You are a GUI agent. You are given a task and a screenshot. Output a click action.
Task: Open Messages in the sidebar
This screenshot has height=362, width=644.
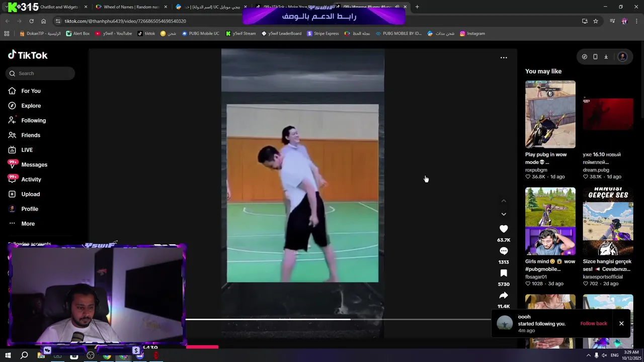pos(34,164)
